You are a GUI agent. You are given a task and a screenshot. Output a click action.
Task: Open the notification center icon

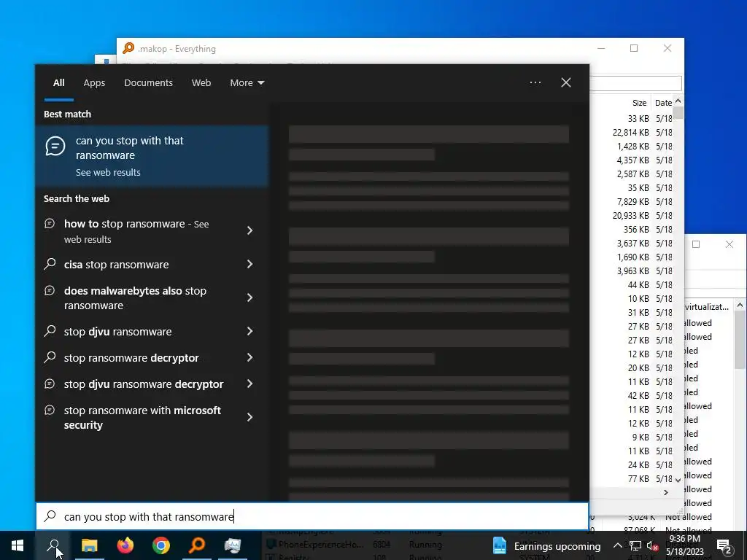coord(724,546)
